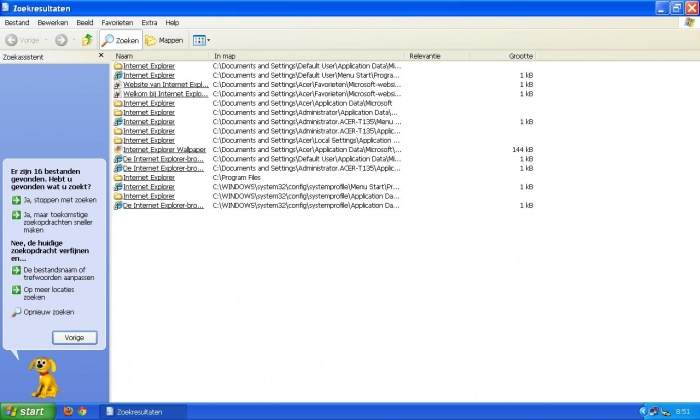Open the Windows start menu
Screen dimensions: 700x420
pyautogui.click(x=28, y=412)
